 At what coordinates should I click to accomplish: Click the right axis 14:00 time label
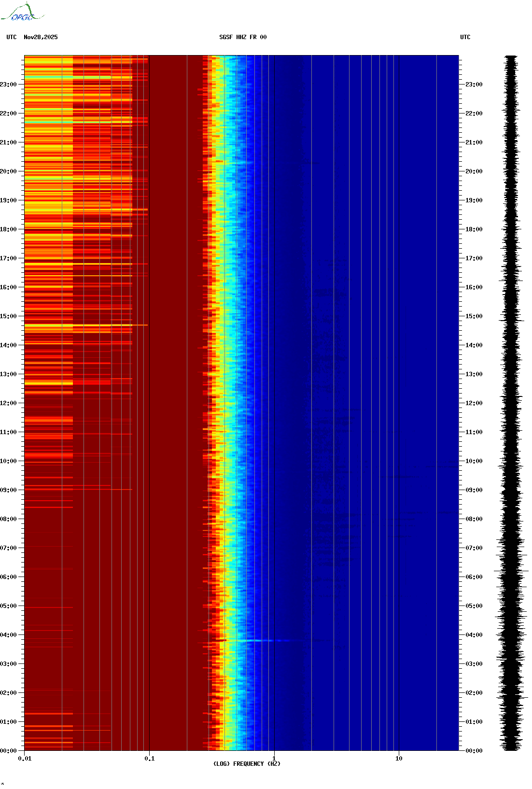[x=474, y=345]
